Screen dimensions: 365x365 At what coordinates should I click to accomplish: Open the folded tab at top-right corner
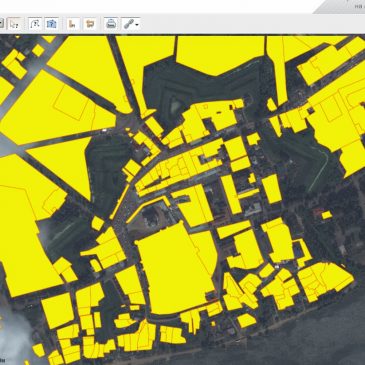click(340, 7)
